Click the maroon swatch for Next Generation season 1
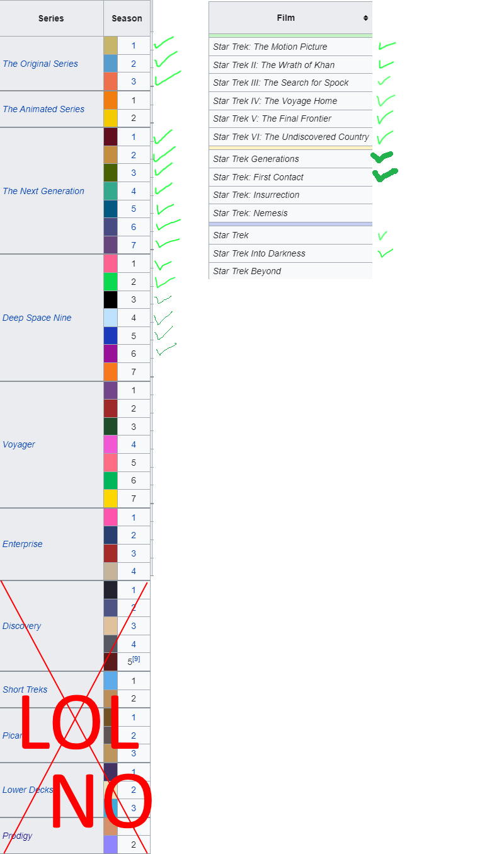The height and width of the screenshot is (854, 504). click(110, 137)
